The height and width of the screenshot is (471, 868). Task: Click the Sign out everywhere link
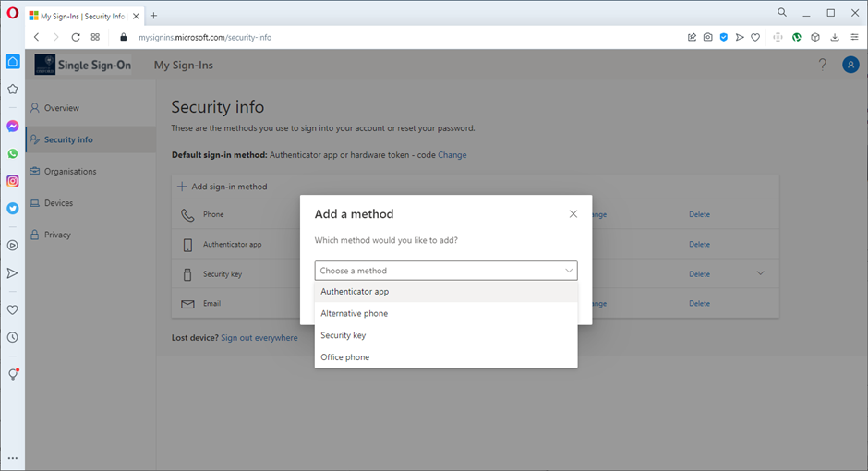pos(259,338)
